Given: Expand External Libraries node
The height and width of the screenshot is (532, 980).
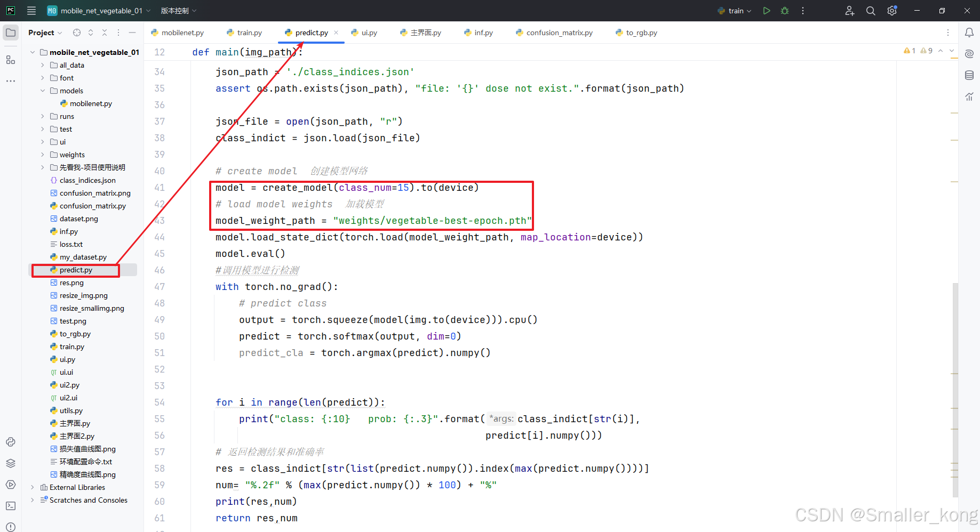Looking at the screenshot, I should click(x=33, y=487).
